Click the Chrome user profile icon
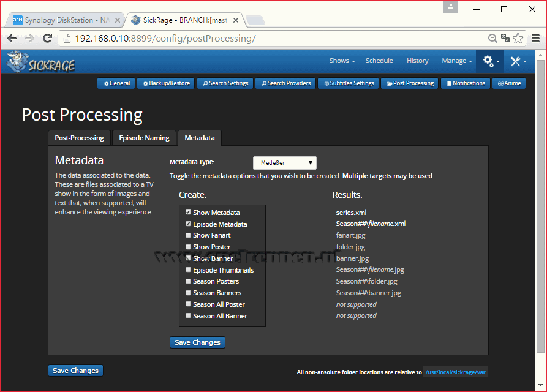This screenshot has width=547, height=392. [x=450, y=7]
